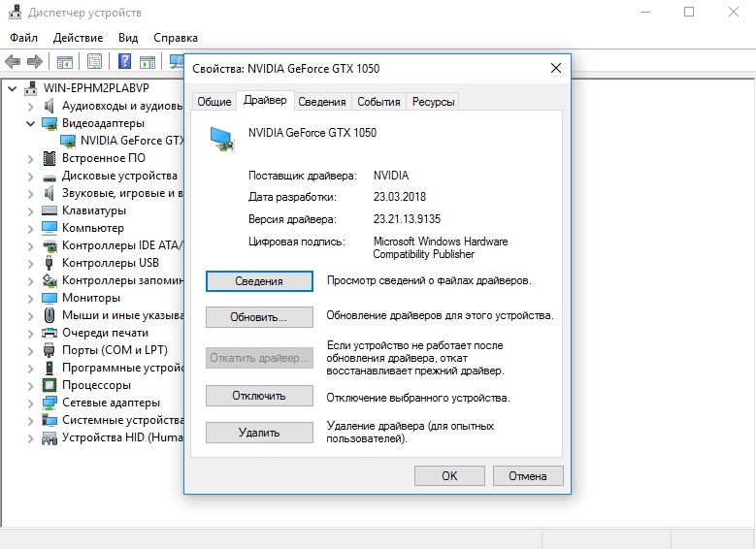Expand the Дисковые устройства category
756x549 pixels.
point(30,177)
